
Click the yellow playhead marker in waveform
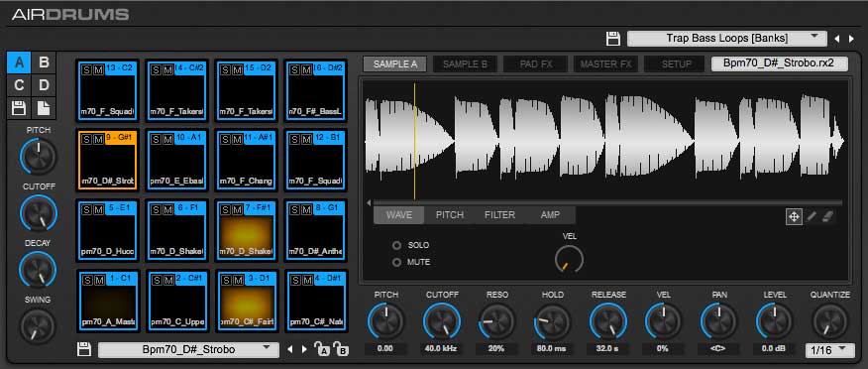pyautogui.click(x=414, y=141)
